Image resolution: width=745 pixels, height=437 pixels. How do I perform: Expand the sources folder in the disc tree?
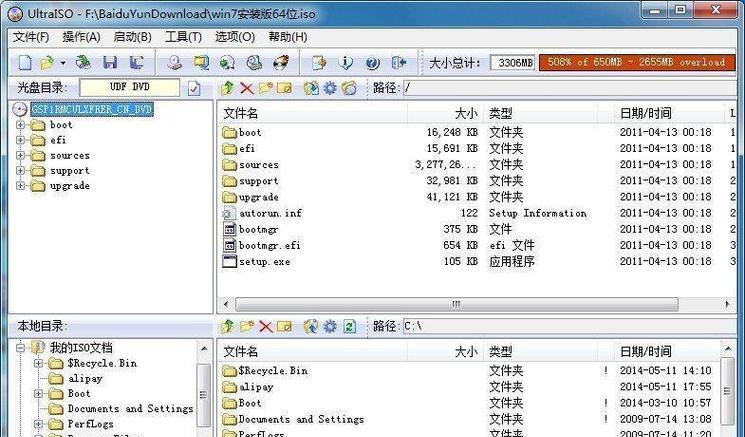20,155
